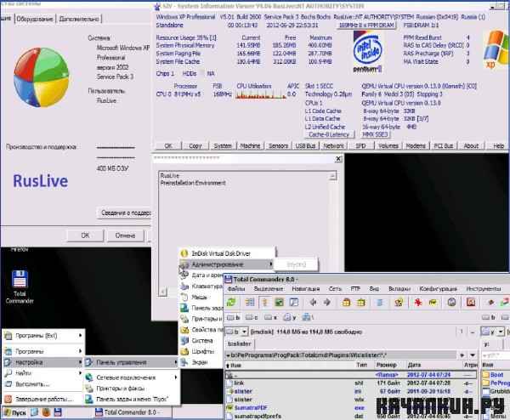Expand Программы (Ext) submenu
Viewport: 510px width, 420px height.
(43, 336)
